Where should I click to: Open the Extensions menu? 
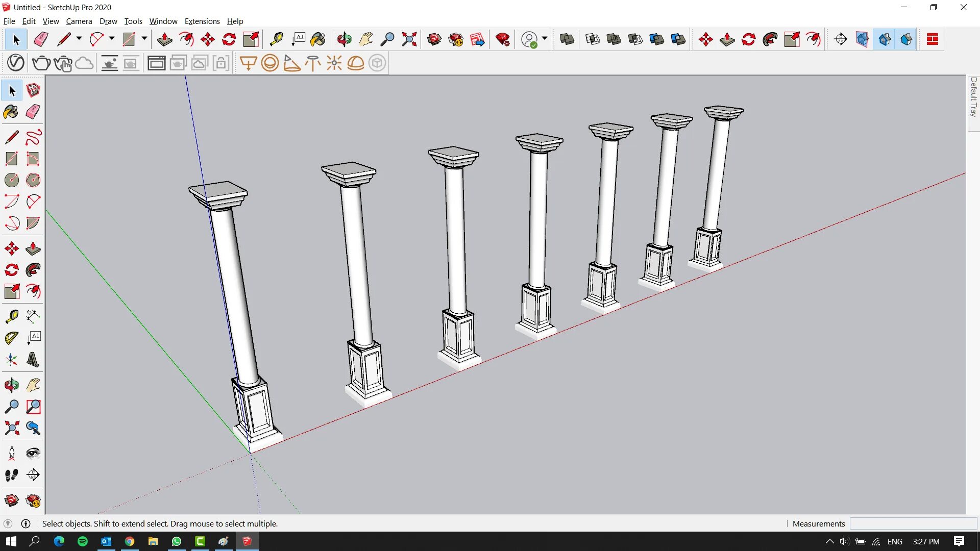(x=202, y=21)
